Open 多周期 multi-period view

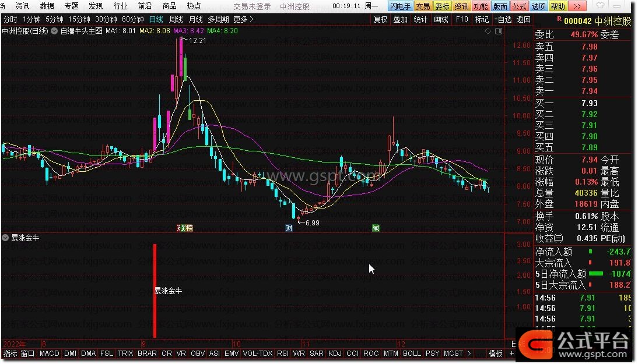[218, 19]
